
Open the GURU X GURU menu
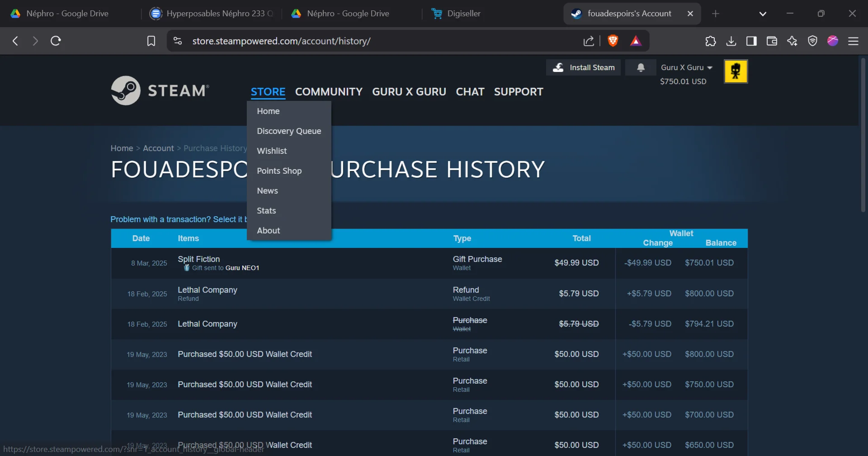pyautogui.click(x=409, y=92)
